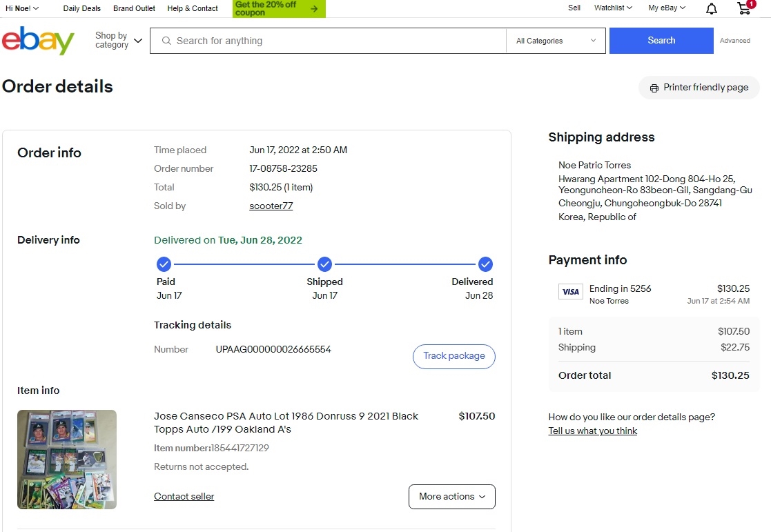Screen dimensions: 771x532
Task: Click the Order total $130.25 amount
Action: pos(730,375)
